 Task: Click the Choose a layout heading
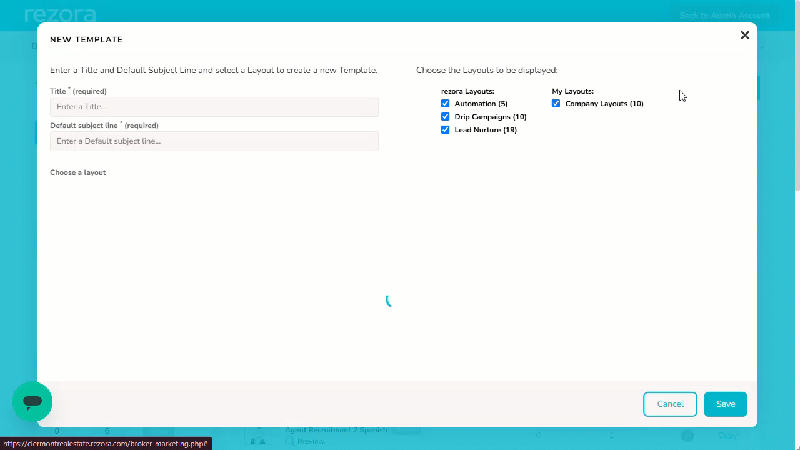(x=78, y=172)
